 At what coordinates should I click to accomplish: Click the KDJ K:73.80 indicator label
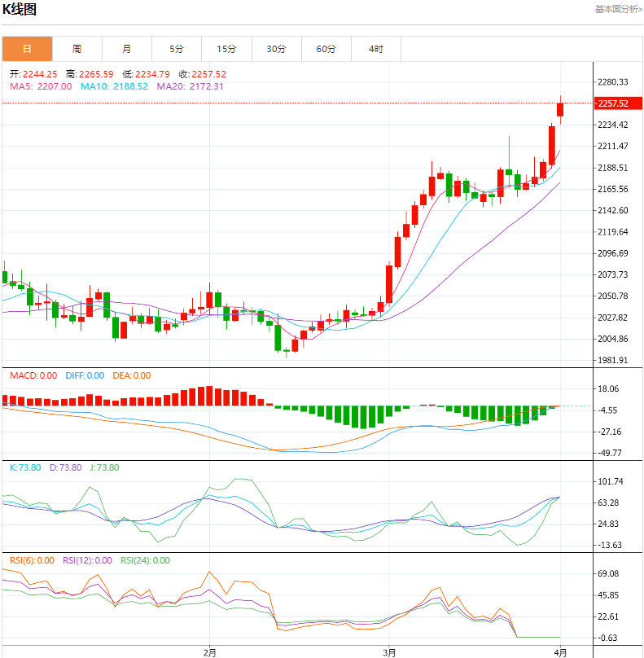click(x=26, y=467)
